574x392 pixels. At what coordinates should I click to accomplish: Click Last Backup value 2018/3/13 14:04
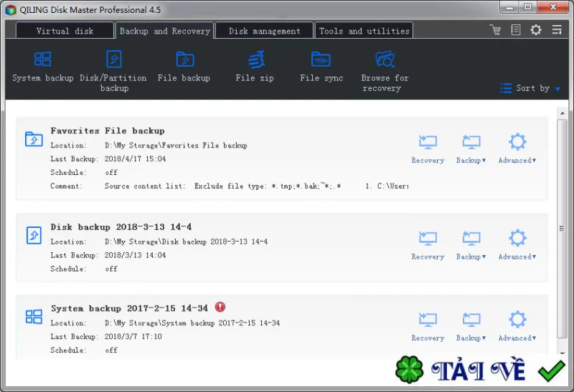click(135, 255)
